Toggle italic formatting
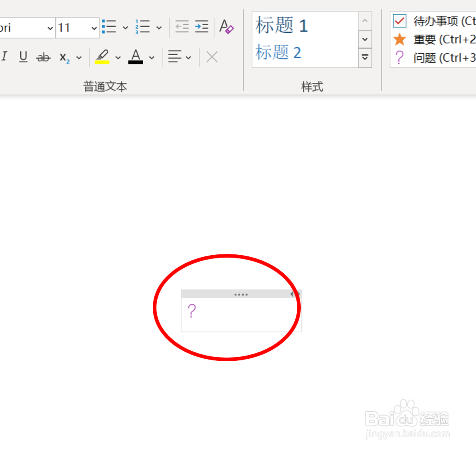 coord(4,57)
